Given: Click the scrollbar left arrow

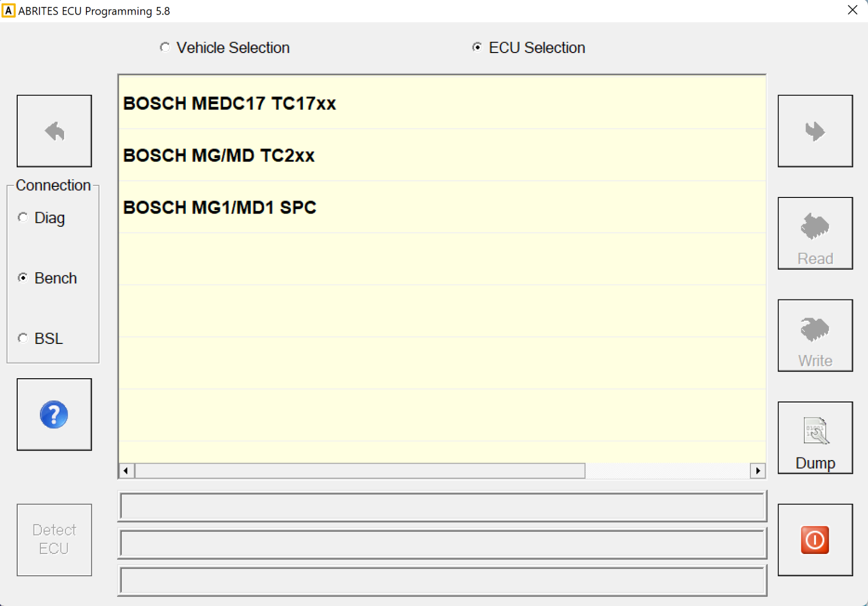Looking at the screenshot, I should [x=126, y=471].
